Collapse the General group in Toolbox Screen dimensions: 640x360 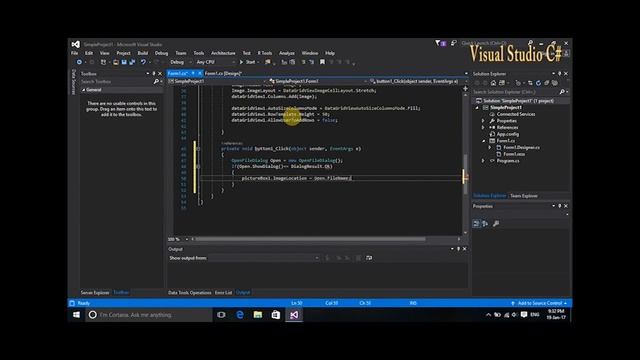pyautogui.click(x=83, y=90)
